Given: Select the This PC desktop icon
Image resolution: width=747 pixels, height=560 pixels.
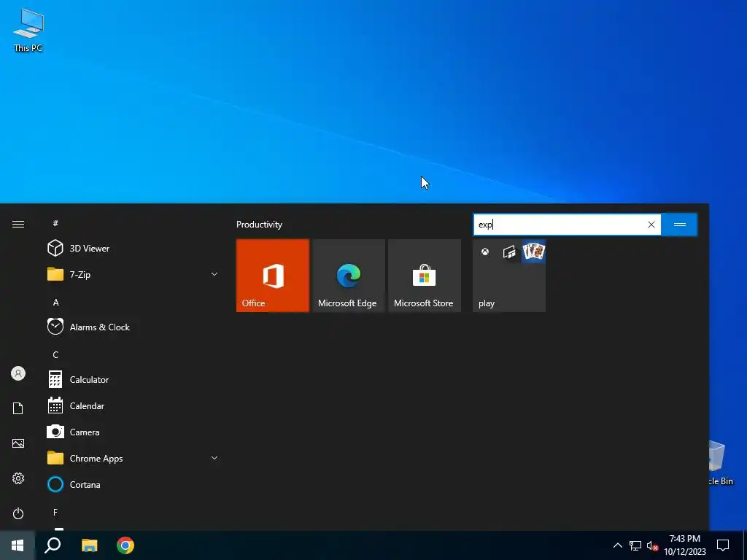Looking at the screenshot, I should pos(28,30).
